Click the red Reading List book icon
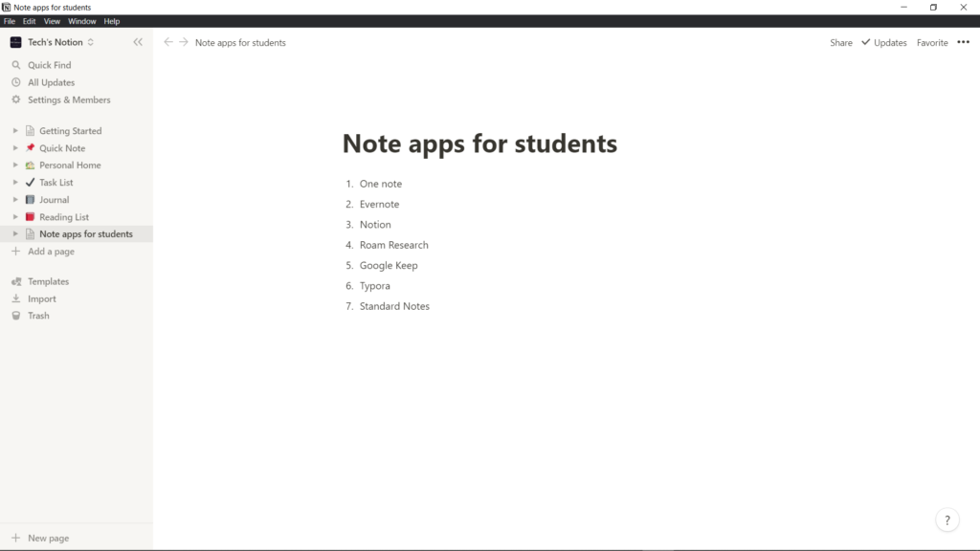980x551 pixels. (30, 217)
